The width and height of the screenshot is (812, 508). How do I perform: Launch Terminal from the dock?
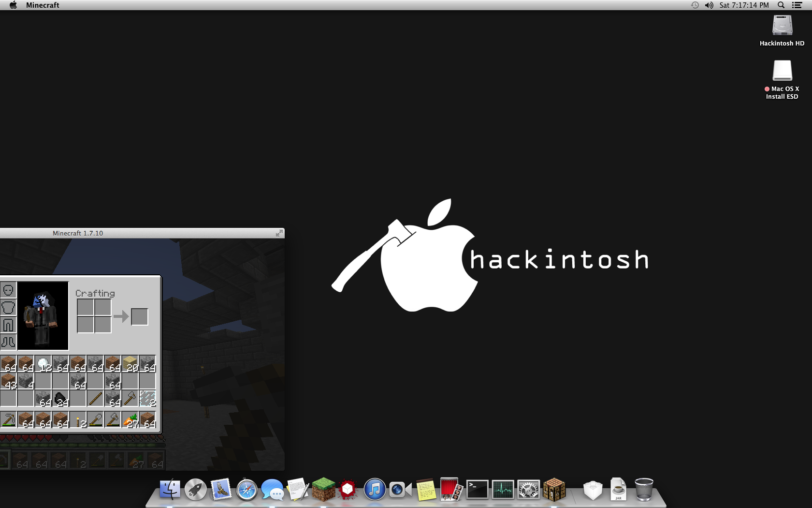[x=477, y=490]
